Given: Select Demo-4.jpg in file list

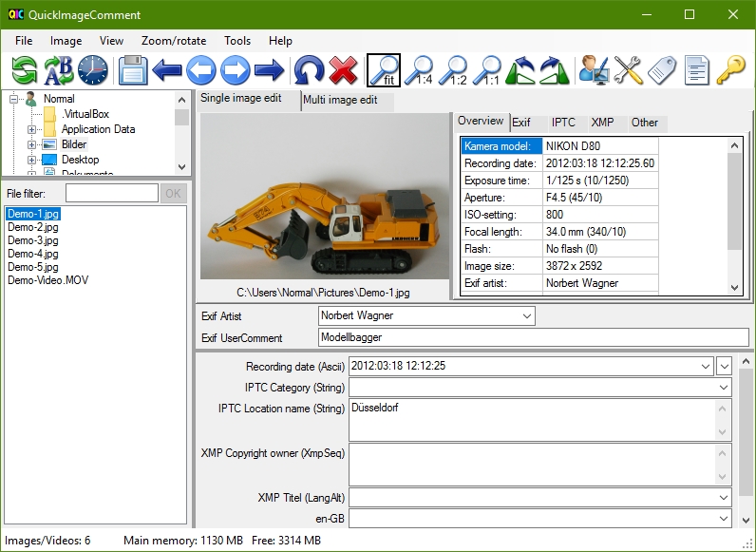Looking at the screenshot, I should pos(33,254).
